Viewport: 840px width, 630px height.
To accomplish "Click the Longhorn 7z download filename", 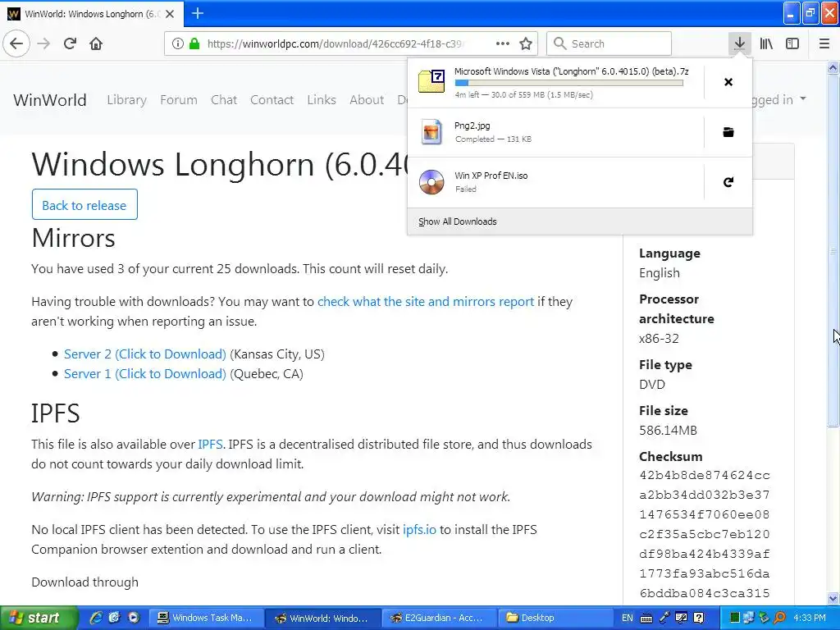I will click(572, 71).
